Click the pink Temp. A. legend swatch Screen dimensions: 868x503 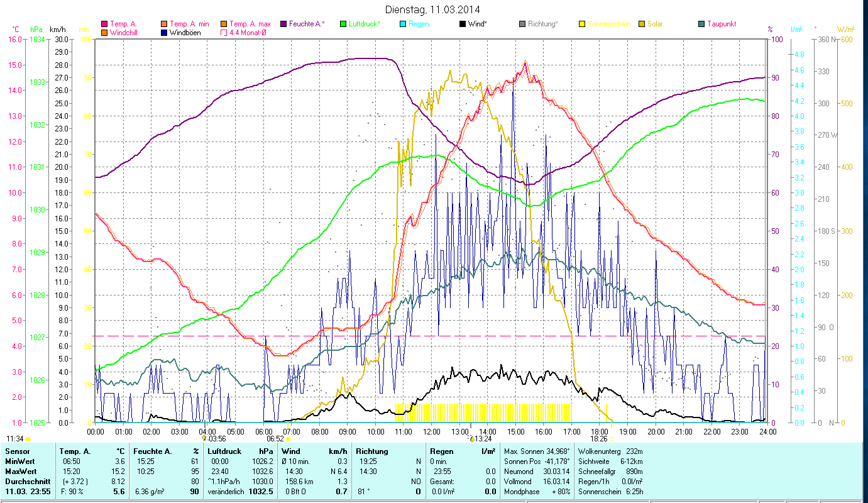[x=104, y=24]
